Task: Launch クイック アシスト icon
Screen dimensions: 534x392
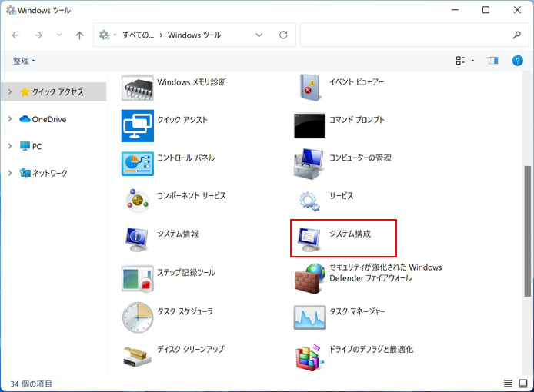Action: (137, 125)
